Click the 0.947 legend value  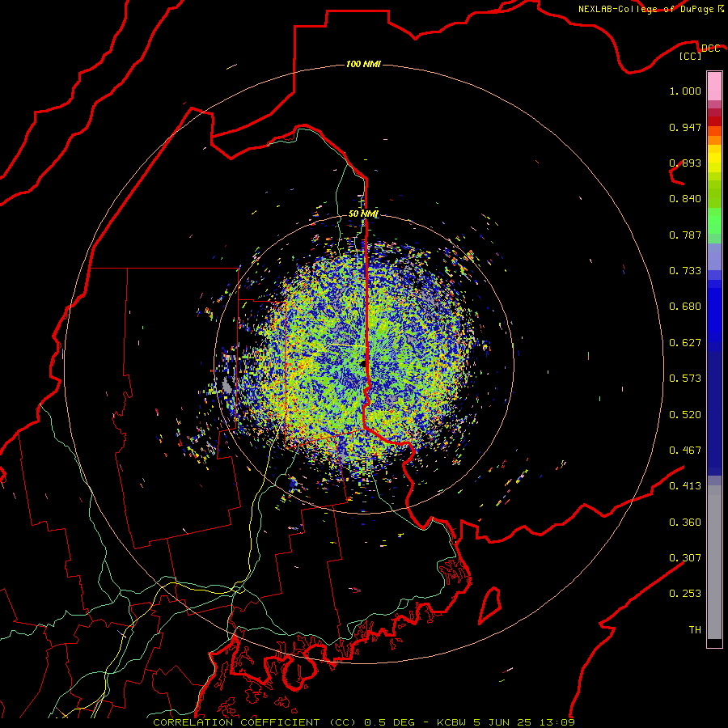(685, 127)
